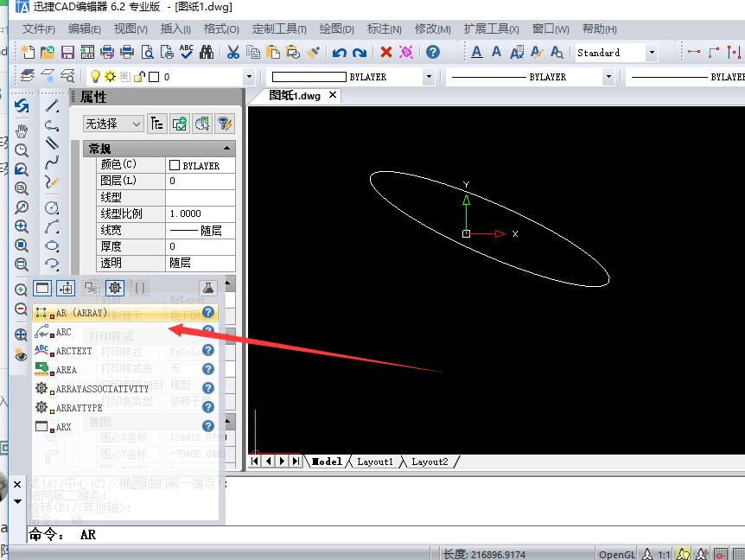Open Print Preview in the main toolbar
745x560 pixels.
click(x=147, y=52)
